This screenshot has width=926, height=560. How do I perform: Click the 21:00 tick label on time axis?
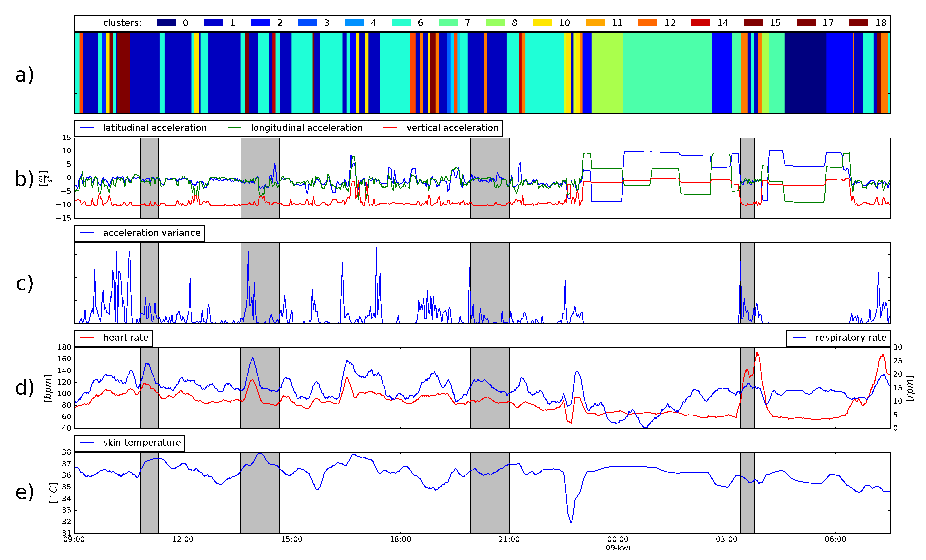point(509,539)
